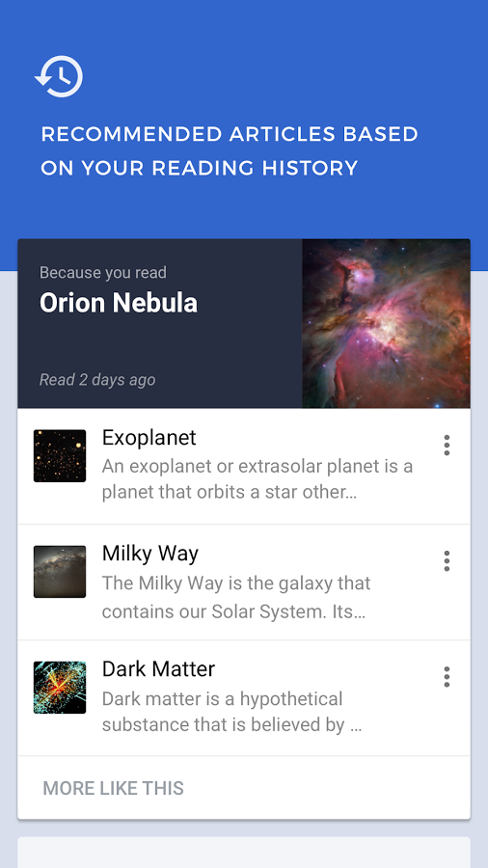Tap the Exoplanet article thumbnail
The image size is (488, 868).
60,455
